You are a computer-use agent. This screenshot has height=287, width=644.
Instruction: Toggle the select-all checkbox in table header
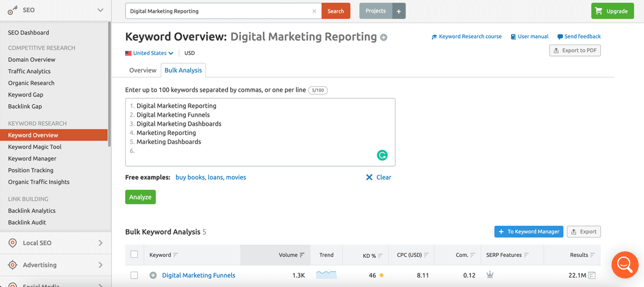[134, 254]
